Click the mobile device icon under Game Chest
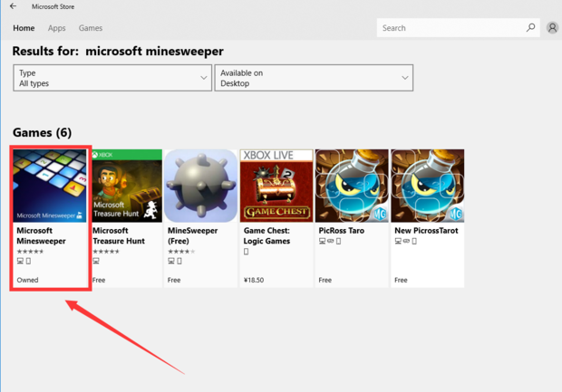Viewport: 562px width, 392px height. pos(246,252)
